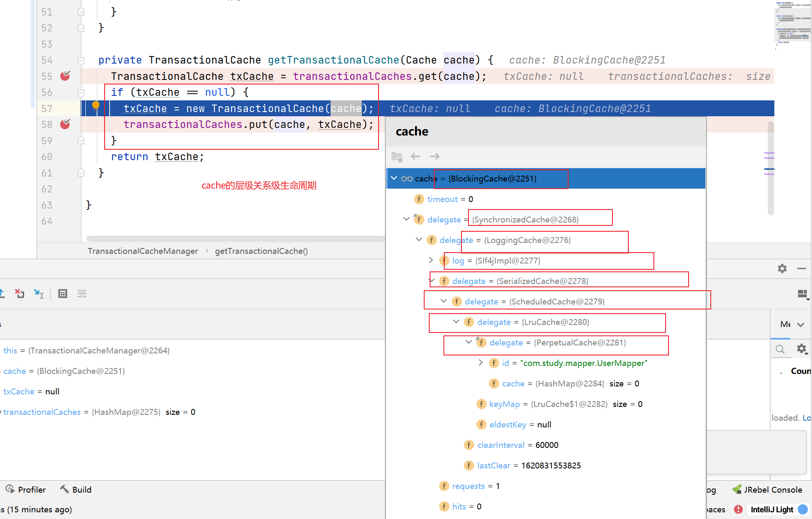Click the editor horizontal scrollbar
The width and height of the screenshot is (812, 519).
(x=236, y=238)
